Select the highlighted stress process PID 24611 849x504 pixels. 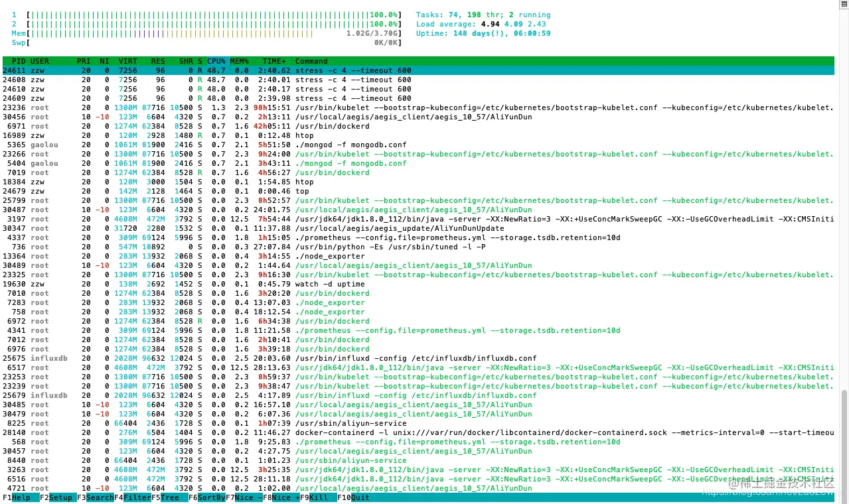(418, 70)
